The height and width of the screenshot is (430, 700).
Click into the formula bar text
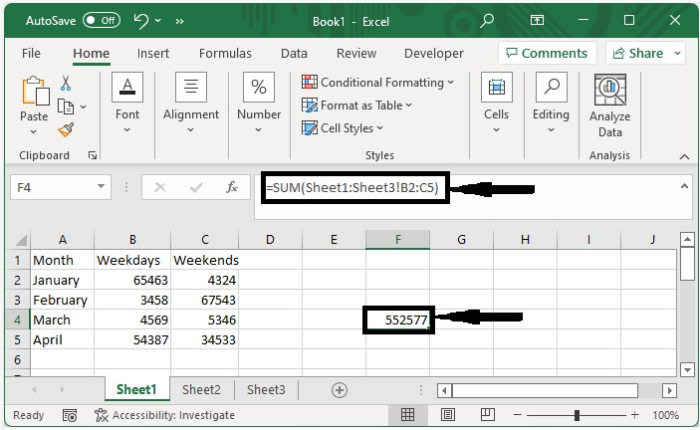[352, 188]
